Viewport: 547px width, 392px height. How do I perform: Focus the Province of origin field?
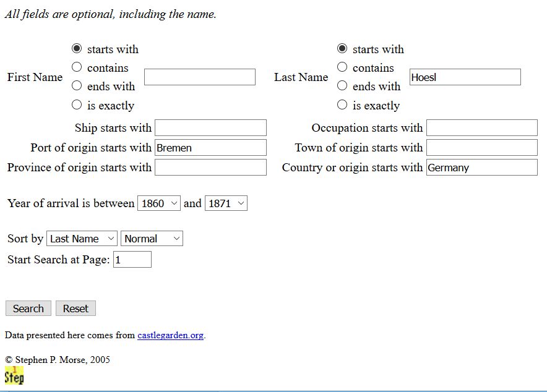coord(211,168)
